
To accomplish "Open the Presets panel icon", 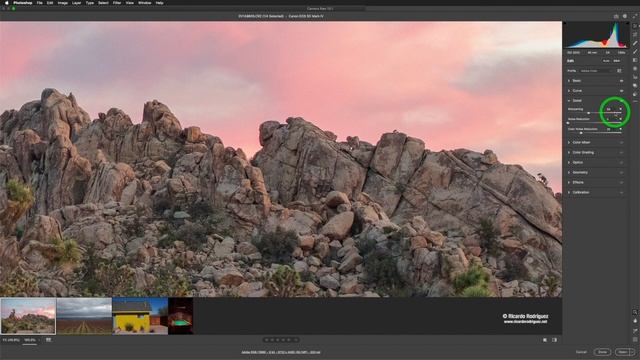I will tap(635, 94).
